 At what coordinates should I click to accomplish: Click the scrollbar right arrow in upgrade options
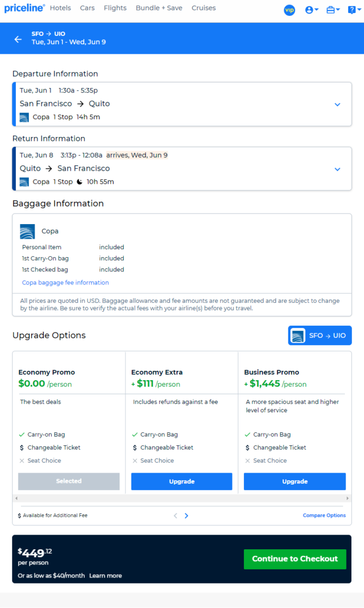pyautogui.click(x=347, y=498)
